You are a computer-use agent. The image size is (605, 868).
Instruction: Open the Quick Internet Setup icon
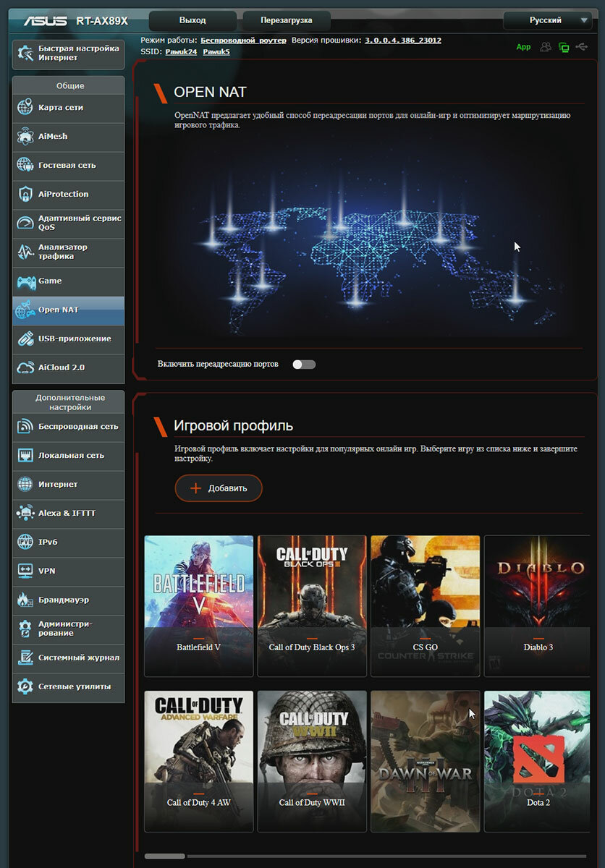click(25, 54)
